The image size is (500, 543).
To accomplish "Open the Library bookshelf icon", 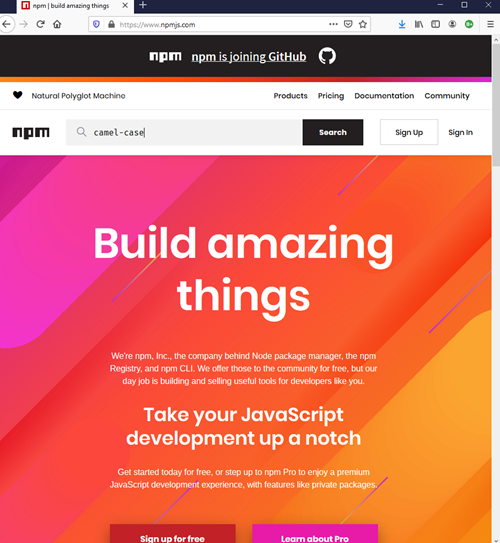I will point(419,24).
